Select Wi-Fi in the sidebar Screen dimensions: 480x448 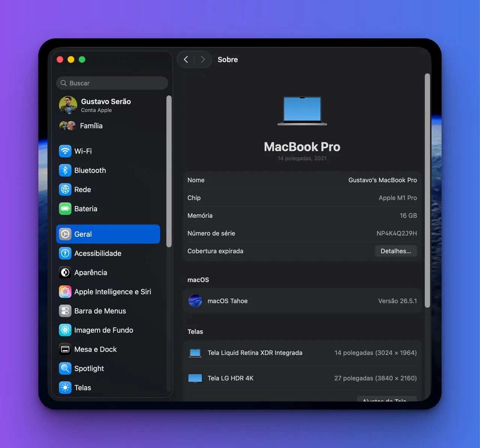click(108, 151)
